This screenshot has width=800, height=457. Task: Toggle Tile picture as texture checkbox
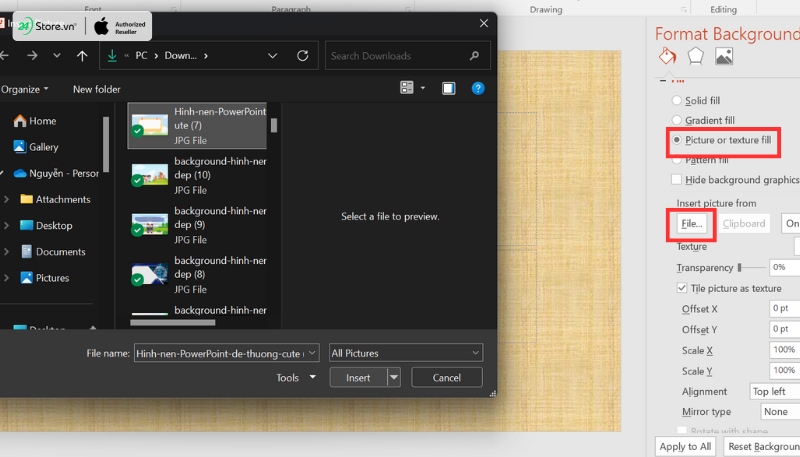point(682,288)
